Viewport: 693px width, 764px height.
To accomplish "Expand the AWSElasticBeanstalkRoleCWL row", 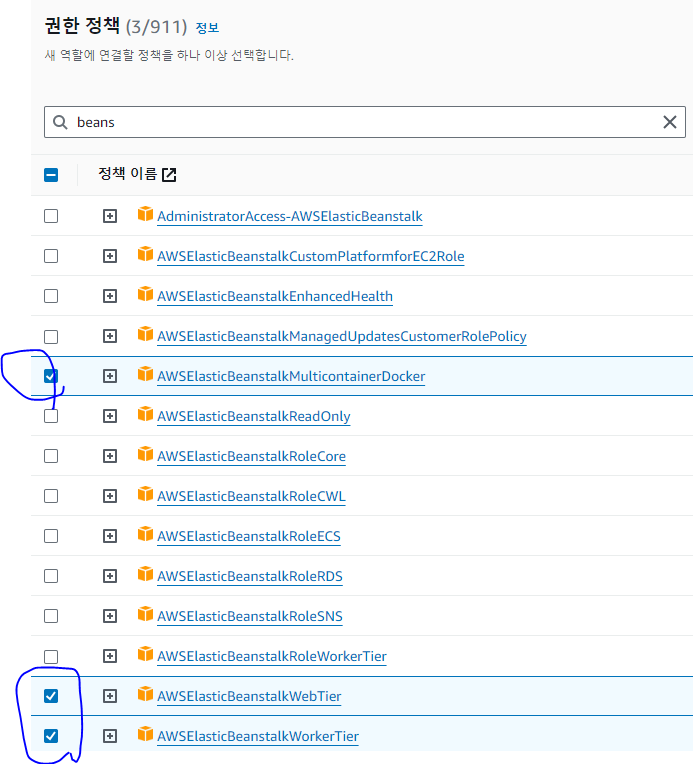I will (x=110, y=496).
